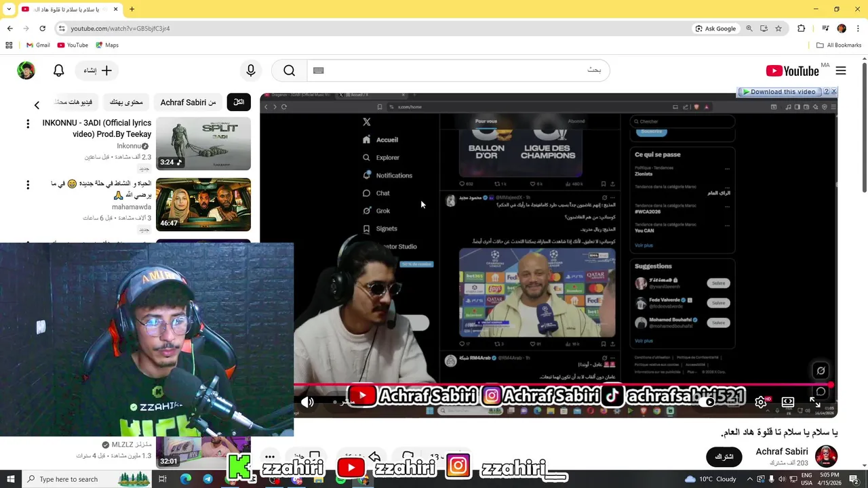The height and width of the screenshot is (488, 868).
Task: Seek on the red video progress bar
Action: pos(563,385)
